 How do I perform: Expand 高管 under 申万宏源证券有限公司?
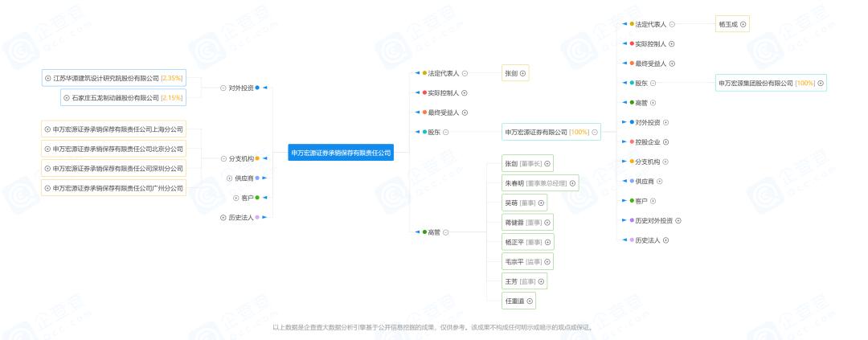click(x=653, y=102)
